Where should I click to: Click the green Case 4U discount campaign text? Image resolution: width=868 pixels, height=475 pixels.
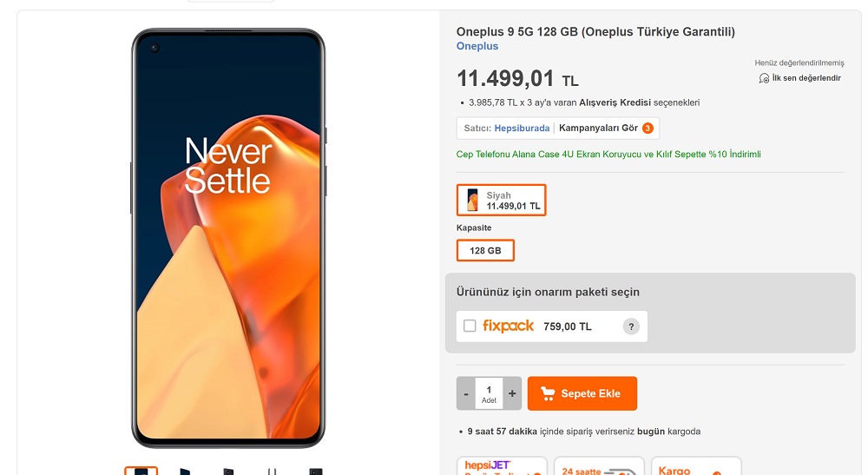[x=608, y=155]
